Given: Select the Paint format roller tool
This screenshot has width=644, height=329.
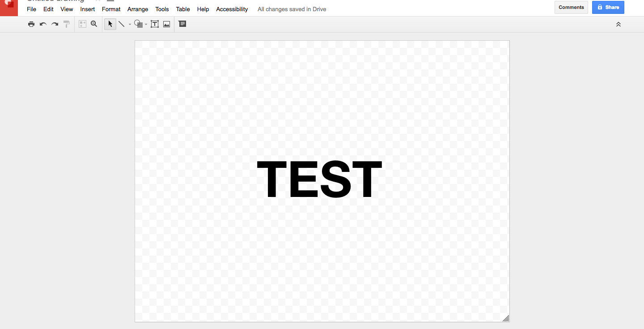Looking at the screenshot, I should click(x=67, y=24).
